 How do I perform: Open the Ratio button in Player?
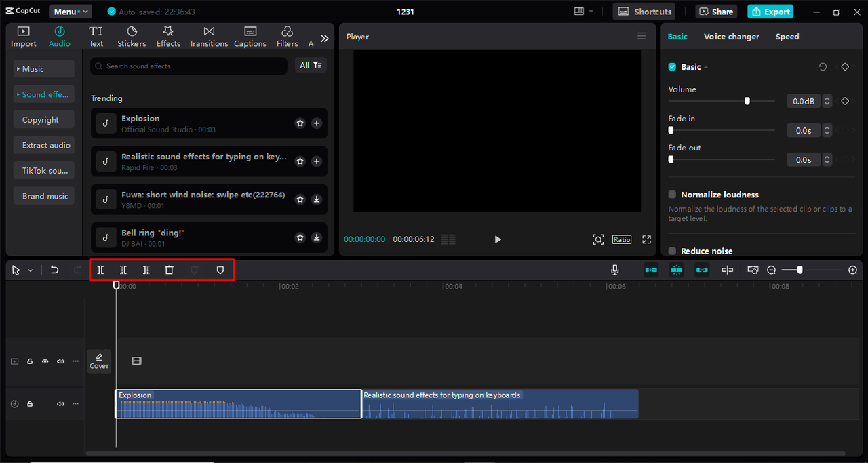pyautogui.click(x=622, y=239)
